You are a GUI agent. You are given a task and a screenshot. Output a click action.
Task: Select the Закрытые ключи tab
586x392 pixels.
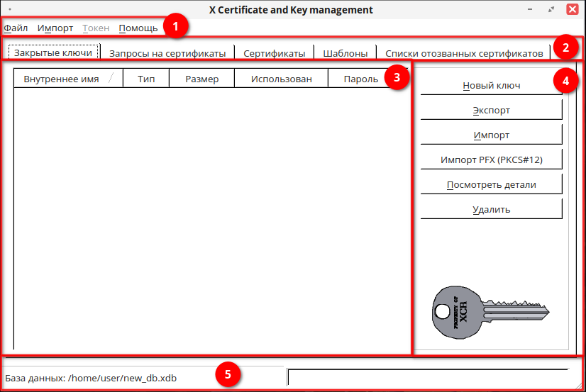coord(53,53)
